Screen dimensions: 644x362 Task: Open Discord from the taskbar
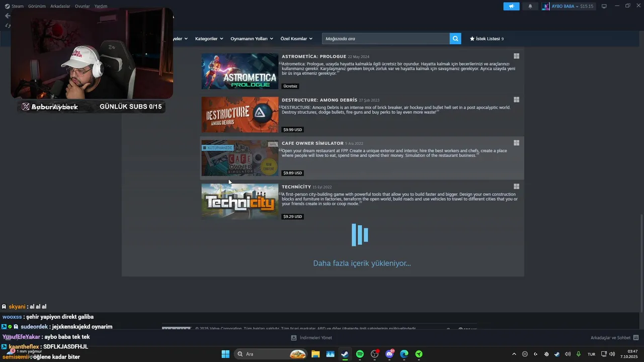point(389,354)
